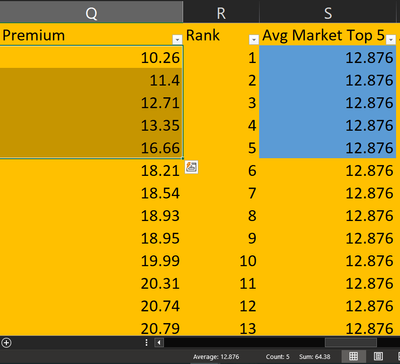Select the cell with premium 18.54
Screen dimensions: 400x364
91,193
